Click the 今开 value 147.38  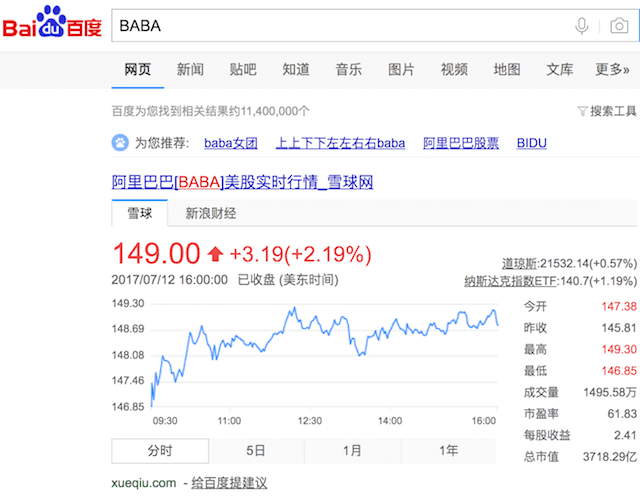tap(619, 306)
